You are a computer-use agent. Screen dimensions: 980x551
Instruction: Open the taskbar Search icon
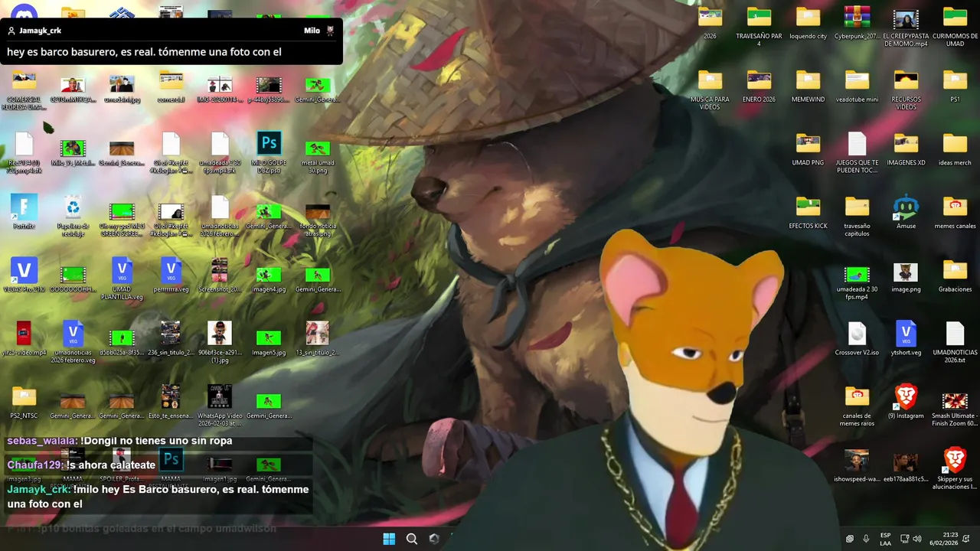[412, 539]
